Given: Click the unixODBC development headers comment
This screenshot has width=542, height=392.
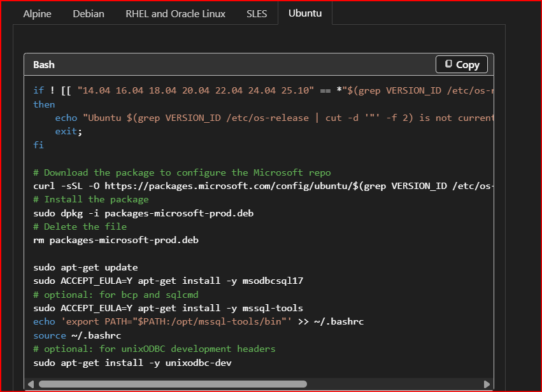Looking at the screenshot, I should coord(154,349).
